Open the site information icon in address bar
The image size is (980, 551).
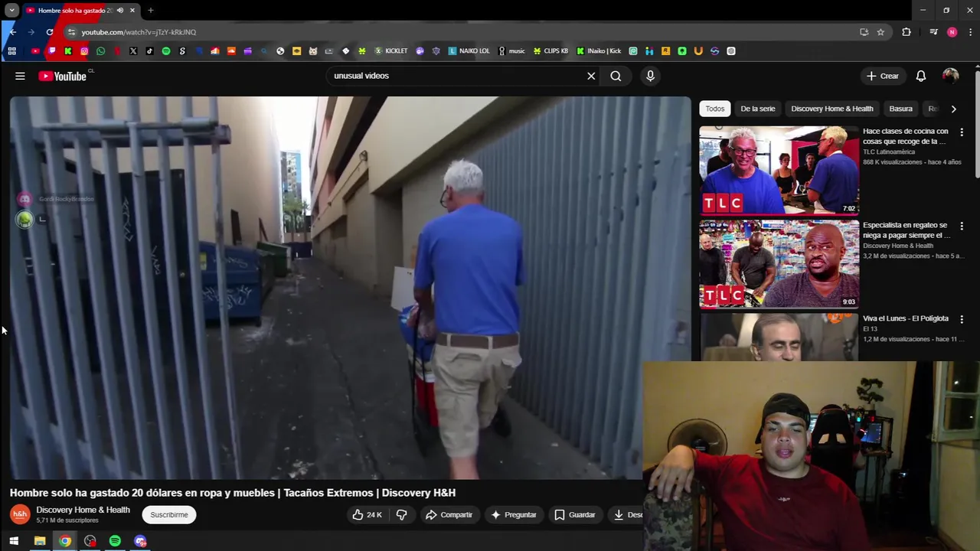pos(71,32)
